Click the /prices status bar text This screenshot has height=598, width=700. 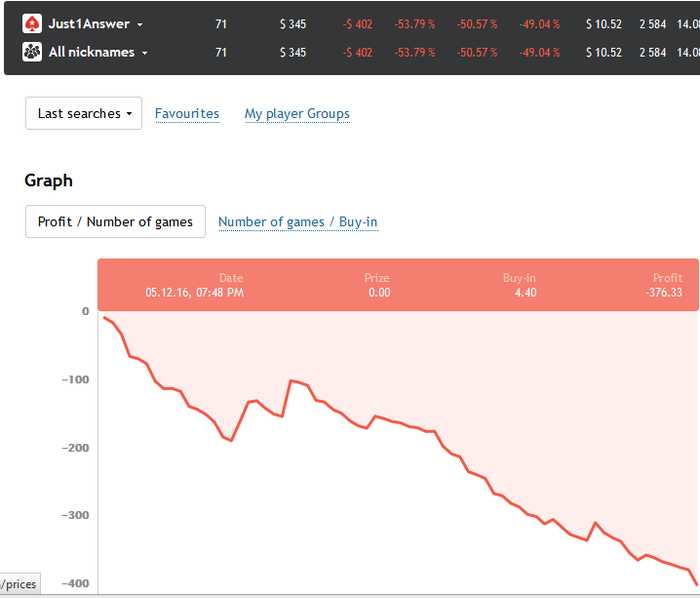[19, 584]
